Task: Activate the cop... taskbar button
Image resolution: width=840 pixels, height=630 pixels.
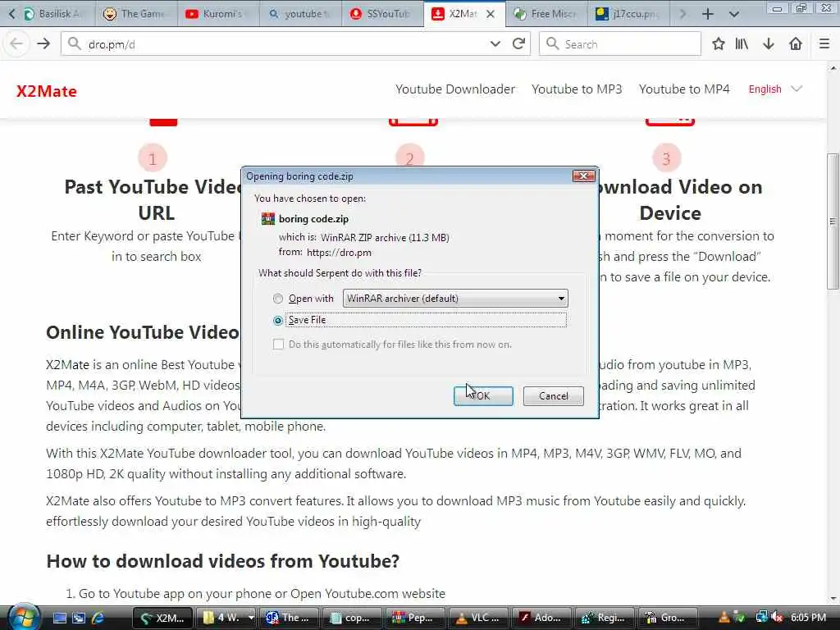Action: (352, 619)
